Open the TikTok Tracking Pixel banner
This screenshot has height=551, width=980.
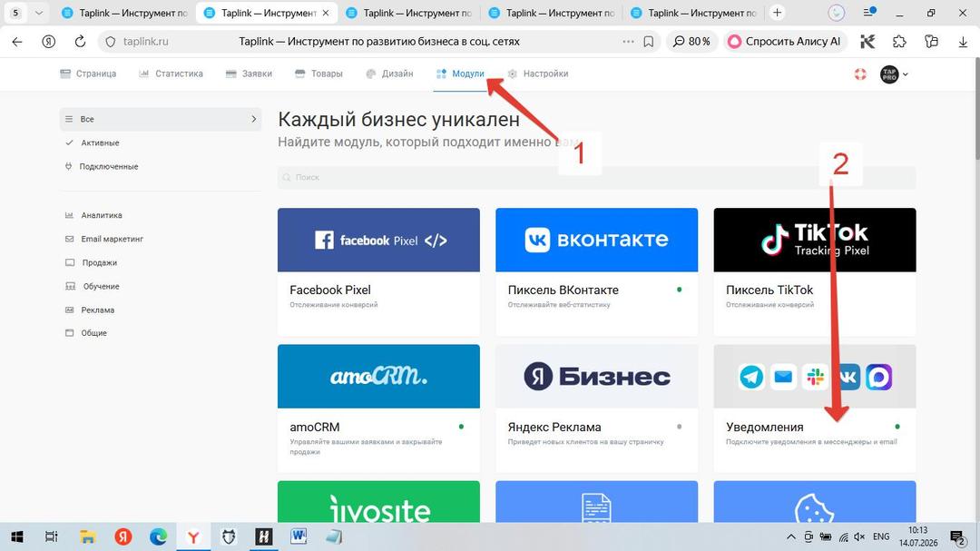click(x=815, y=241)
